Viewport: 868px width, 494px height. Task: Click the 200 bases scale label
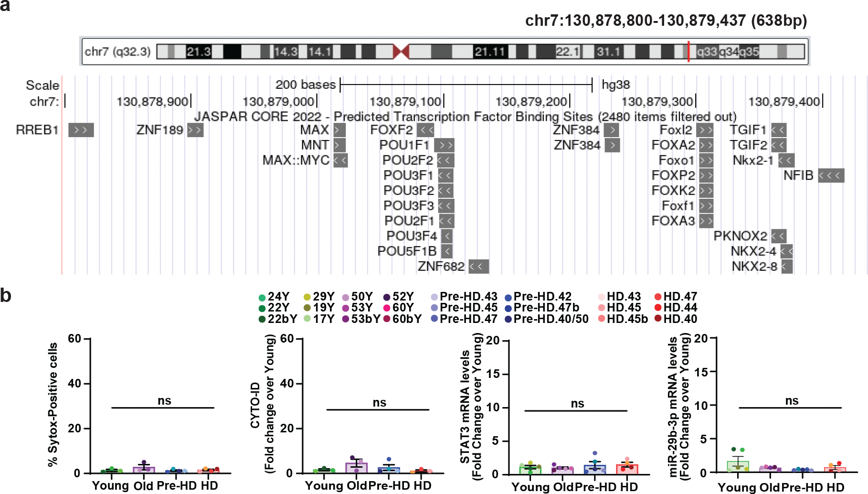[x=306, y=85]
